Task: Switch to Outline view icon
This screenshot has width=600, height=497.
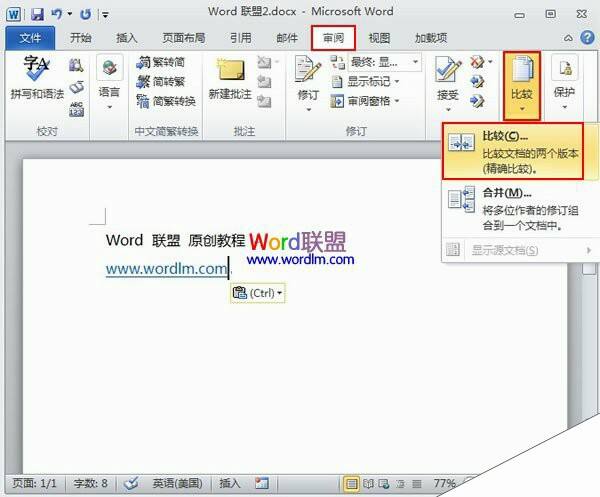Action: coord(401,484)
